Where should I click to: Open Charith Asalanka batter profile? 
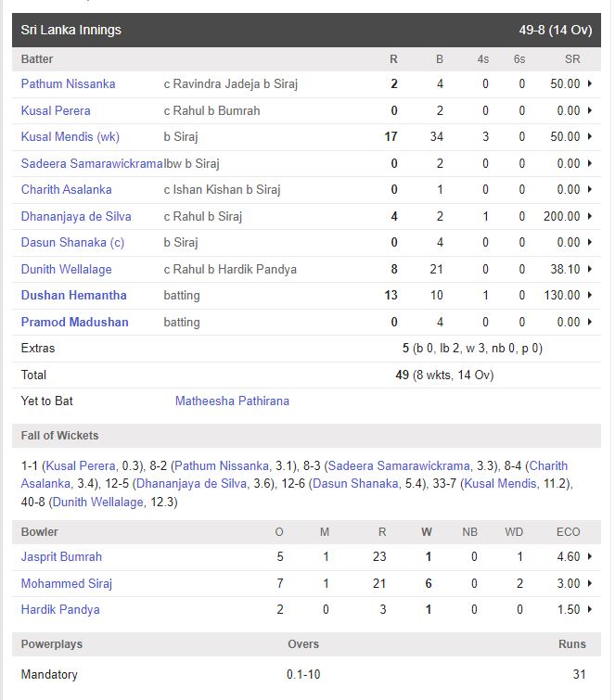click(66, 190)
